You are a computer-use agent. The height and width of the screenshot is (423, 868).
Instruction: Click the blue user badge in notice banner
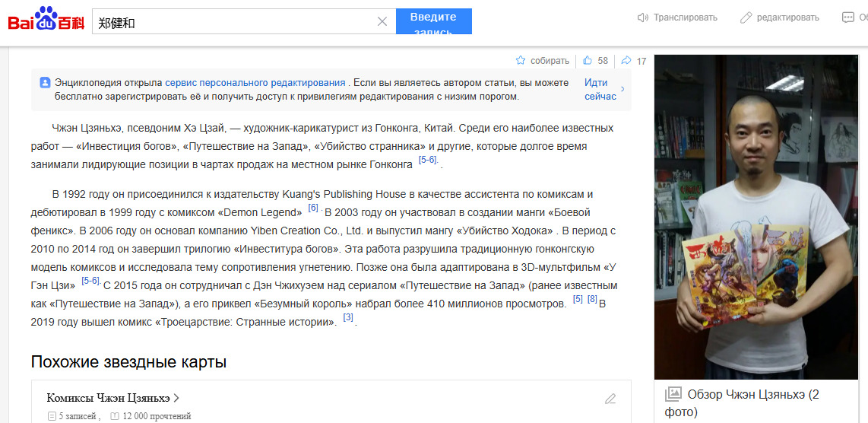coord(45,82)
